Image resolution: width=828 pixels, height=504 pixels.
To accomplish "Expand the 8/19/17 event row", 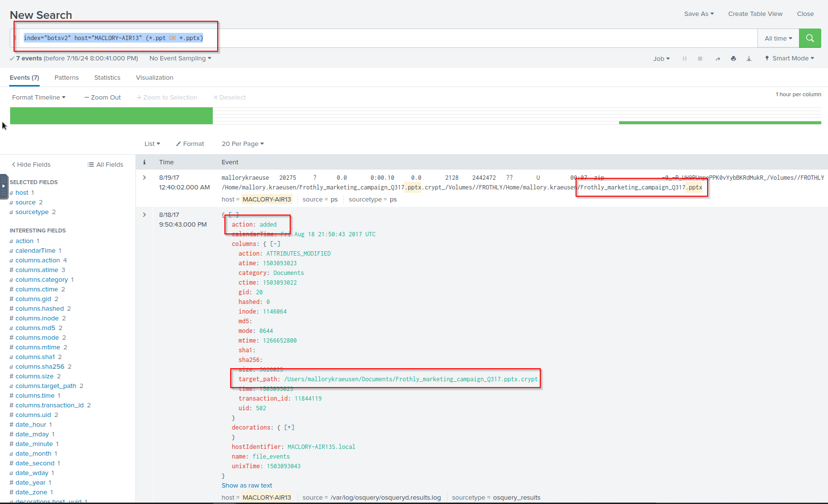I will 144,178.
